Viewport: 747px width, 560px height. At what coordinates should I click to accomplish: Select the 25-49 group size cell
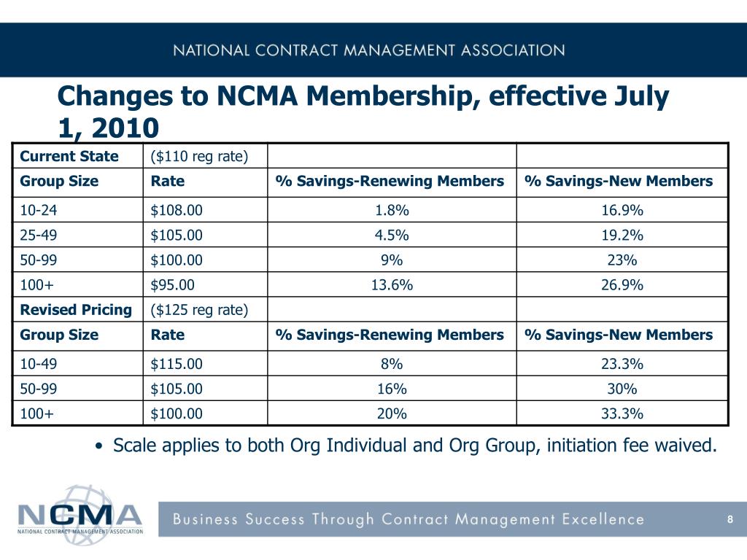pyautogui.click(x=77, y=235)
